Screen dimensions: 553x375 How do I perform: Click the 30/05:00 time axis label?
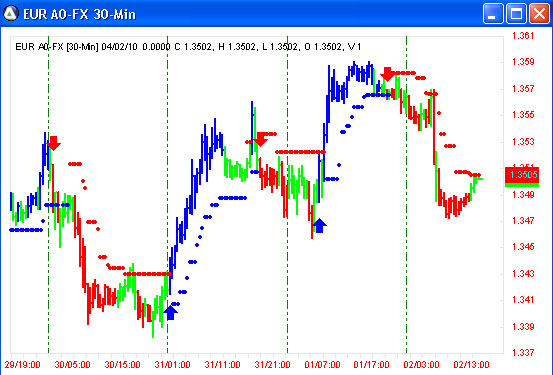click(x=72, y=364)
